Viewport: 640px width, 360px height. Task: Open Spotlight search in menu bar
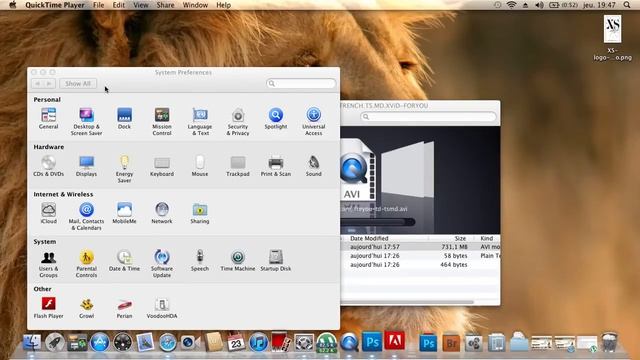point(627,5)
